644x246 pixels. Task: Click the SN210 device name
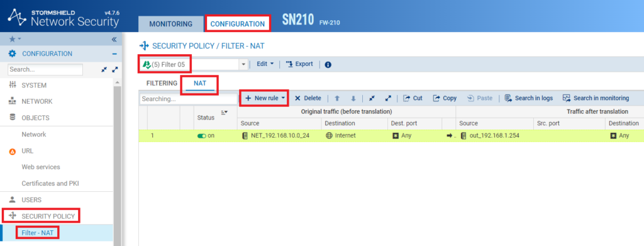pos(297,20)
